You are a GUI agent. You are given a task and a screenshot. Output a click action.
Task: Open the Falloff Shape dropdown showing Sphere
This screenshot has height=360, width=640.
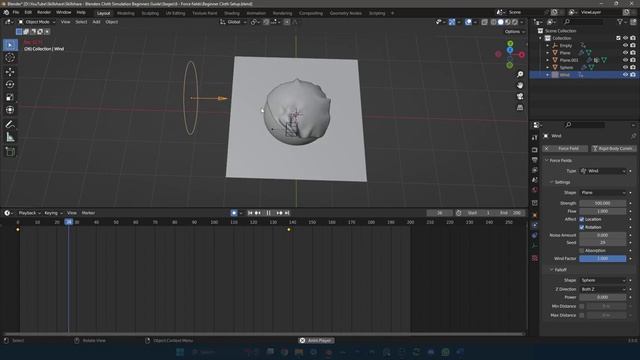tap(603, 280)
